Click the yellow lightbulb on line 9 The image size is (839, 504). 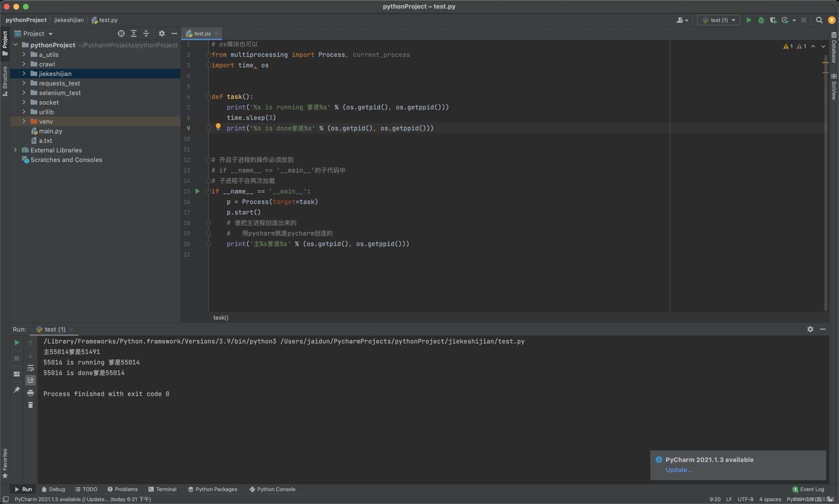[x=218, y=127]
